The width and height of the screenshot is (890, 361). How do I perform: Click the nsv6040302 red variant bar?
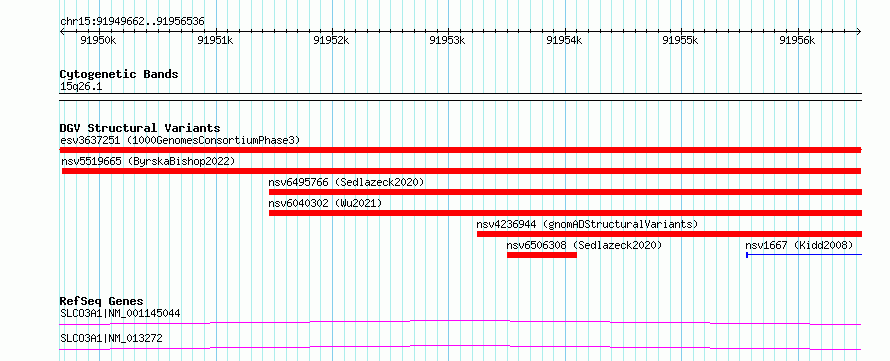(x=565, y=213)
